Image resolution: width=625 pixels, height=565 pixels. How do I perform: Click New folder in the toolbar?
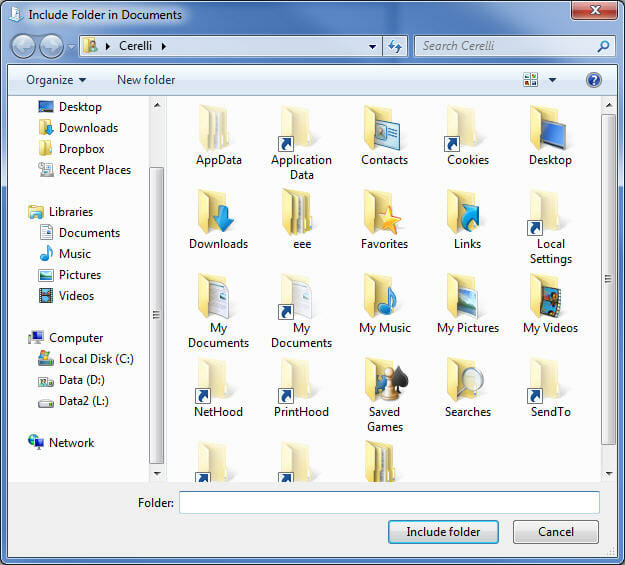click(x=146, y=80)
